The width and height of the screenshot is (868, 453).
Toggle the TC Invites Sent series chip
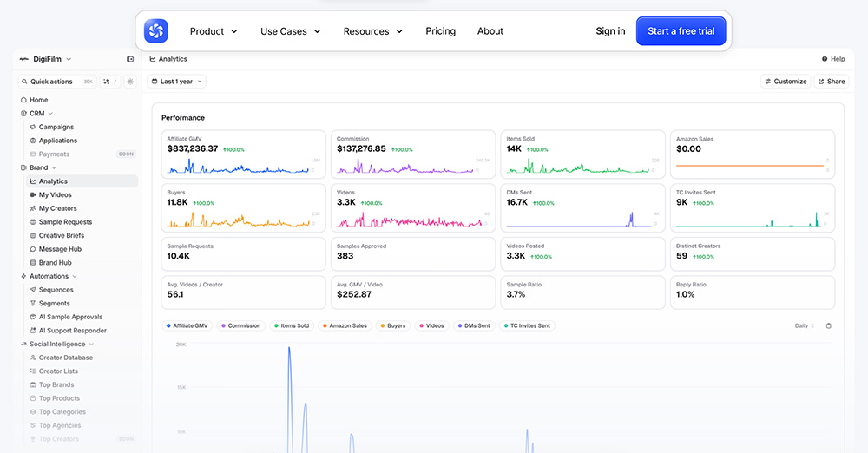point(527,325)
